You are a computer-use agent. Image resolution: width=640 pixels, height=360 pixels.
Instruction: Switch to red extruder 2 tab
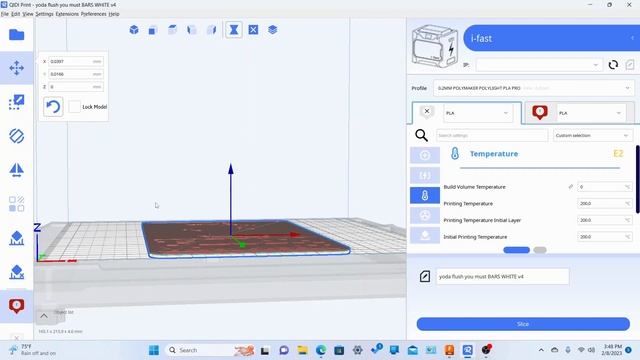pos(580,113)
